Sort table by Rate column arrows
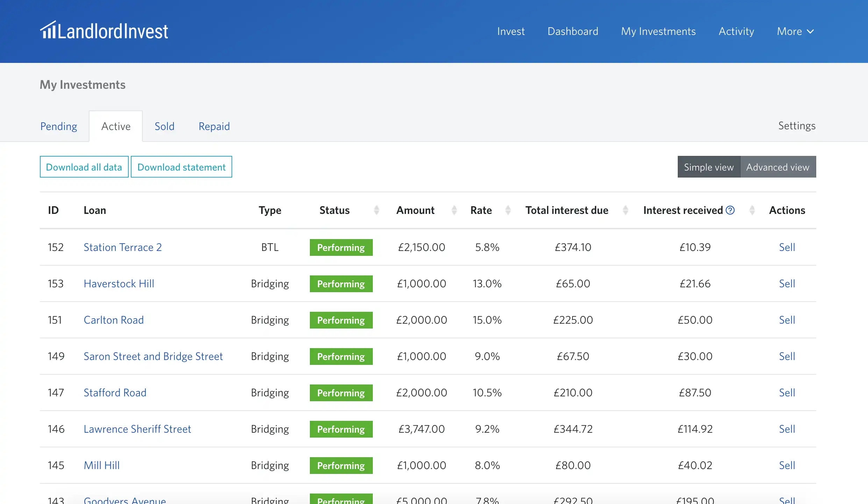Viewport: 868px width, 504px height. [x=508, y=210]
